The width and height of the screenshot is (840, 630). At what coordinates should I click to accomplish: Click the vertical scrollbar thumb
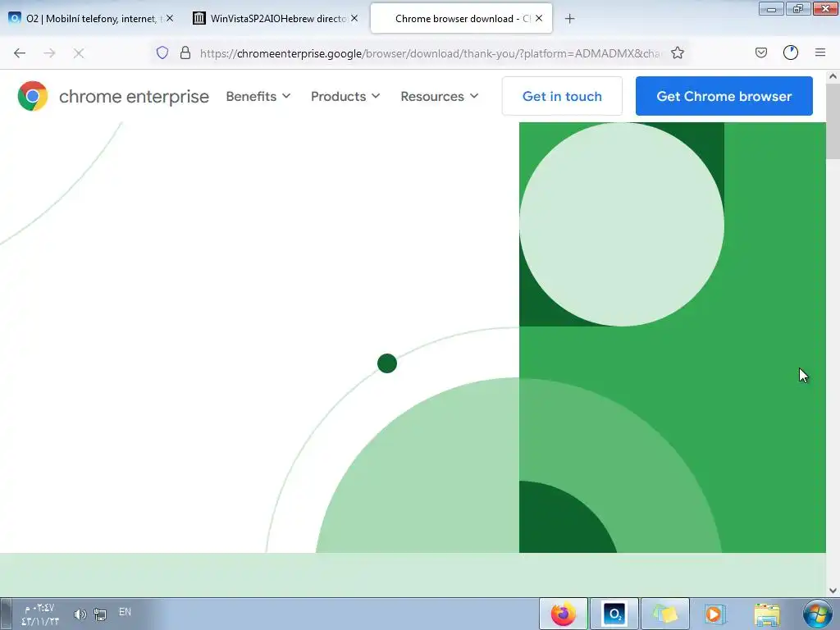pyautogui.click(x=833, y=121)
